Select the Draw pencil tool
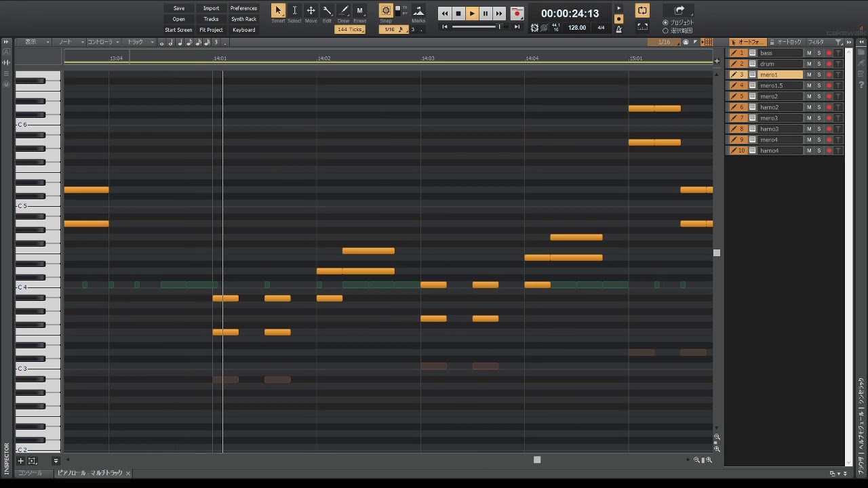The width and height of the screenshot is (868, 488). point(343,11)
